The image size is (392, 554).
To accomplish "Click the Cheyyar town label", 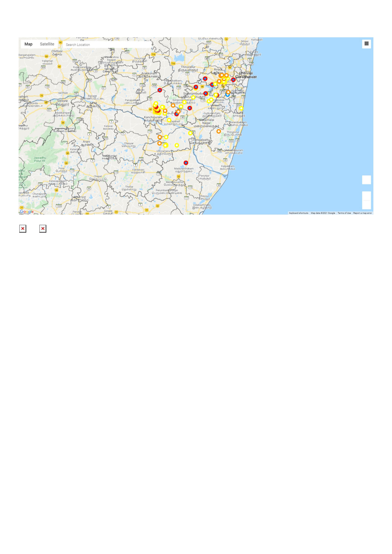I will 129,145.
